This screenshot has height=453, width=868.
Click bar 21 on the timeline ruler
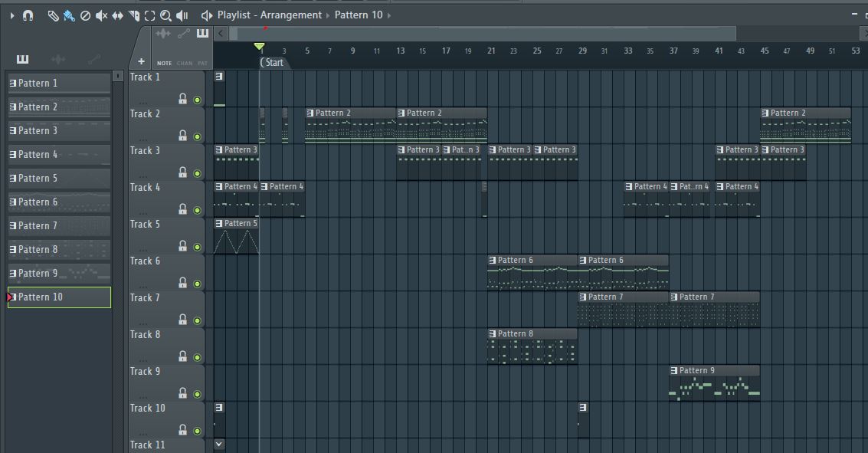coord(491,51)
